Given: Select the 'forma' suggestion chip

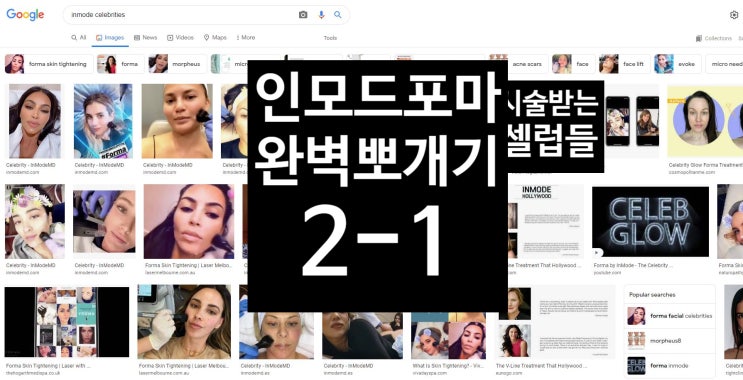Looking at the screenshot, I should pos(121,64).
